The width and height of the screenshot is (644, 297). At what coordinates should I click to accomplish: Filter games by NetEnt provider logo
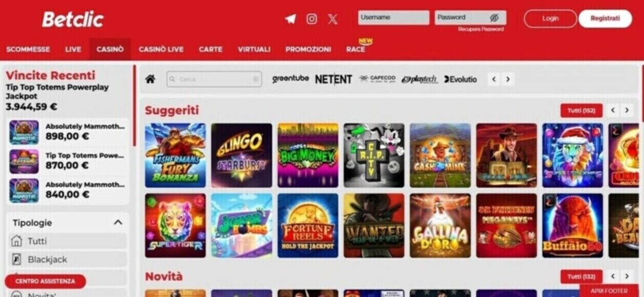(x=333, y=79)
